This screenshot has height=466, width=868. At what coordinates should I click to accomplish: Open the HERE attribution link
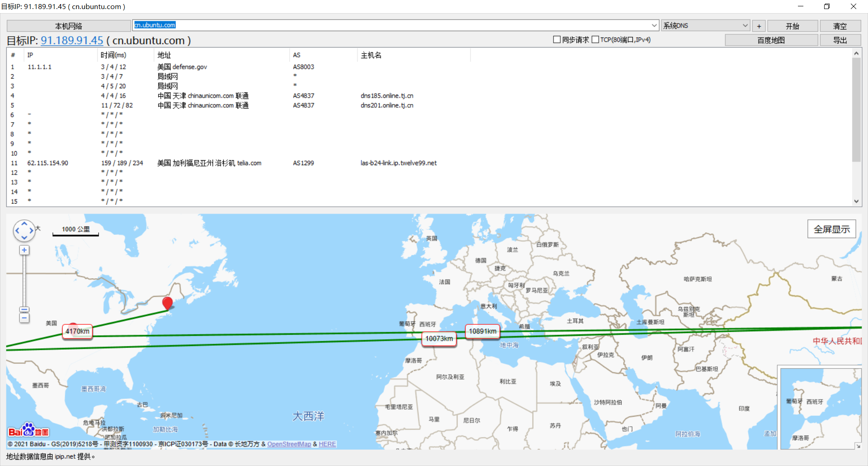[x=327, y=444]
